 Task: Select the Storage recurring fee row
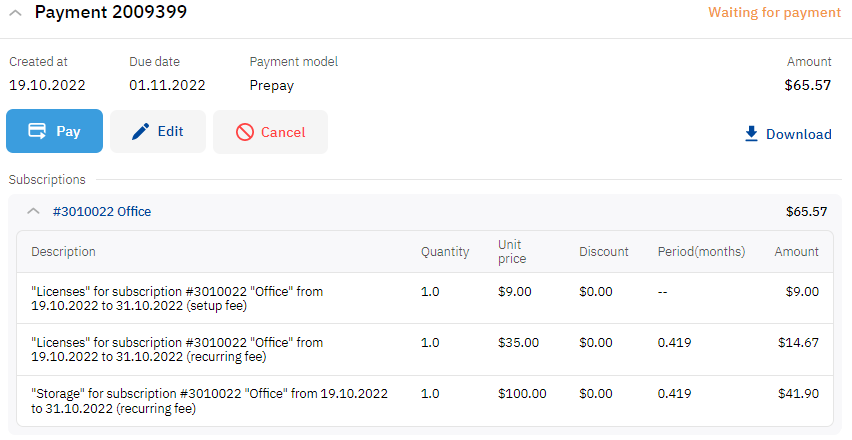click(x=425, y=400)
